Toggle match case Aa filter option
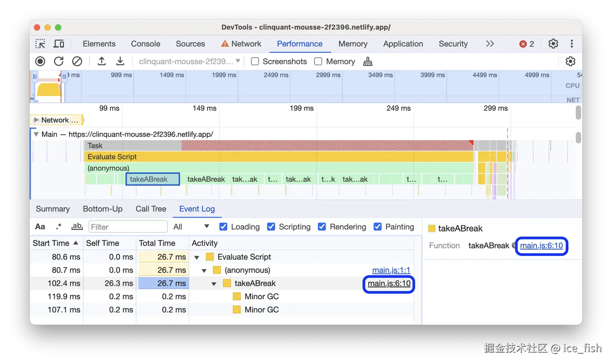Screen dimensions: 612x364 point(40,227)
